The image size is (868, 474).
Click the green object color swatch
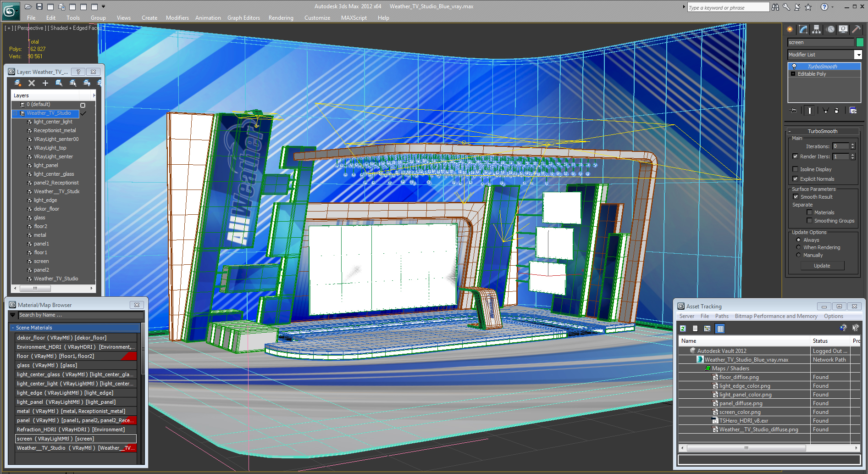pyautogui.click(x=860, y=42)
